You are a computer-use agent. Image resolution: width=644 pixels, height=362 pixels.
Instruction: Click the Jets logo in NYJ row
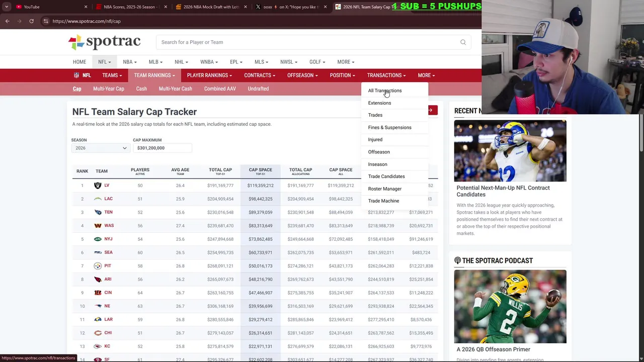(98, 239)
